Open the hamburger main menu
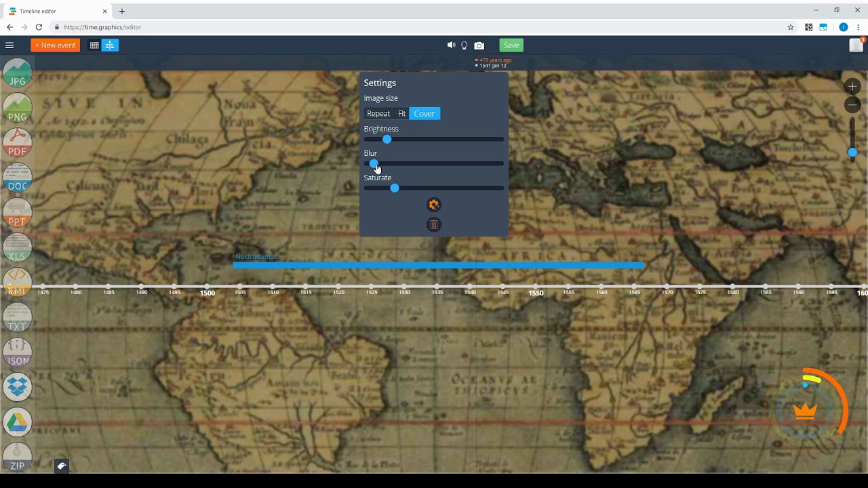The width and height of the screenshot is (868, 488). click(x=9, y=45)
